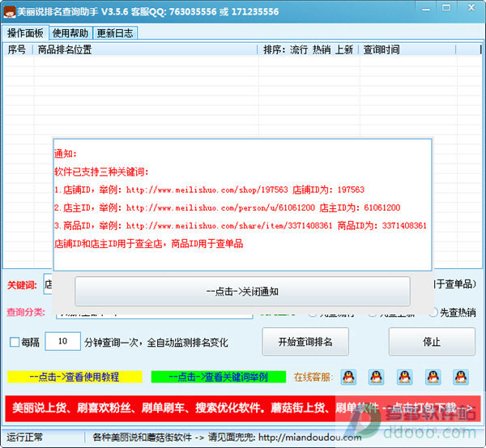
Task: Click the second QQ penguin customer service icon
Action: (377, 377)
